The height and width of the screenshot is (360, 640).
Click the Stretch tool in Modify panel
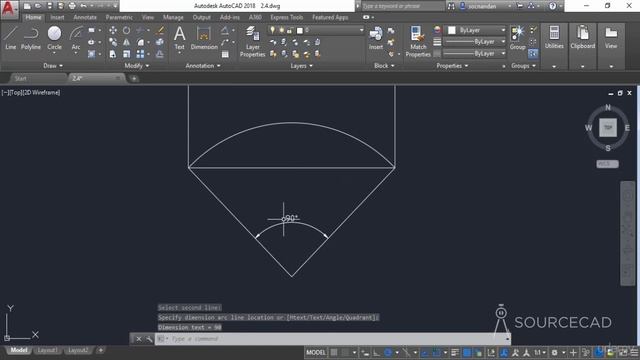tap(113, 54)
